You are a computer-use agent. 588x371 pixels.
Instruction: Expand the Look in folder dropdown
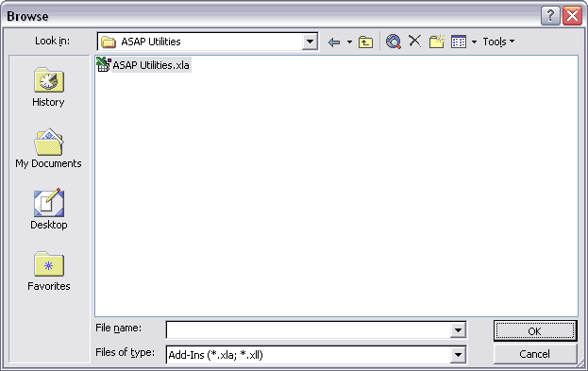pyautogui.click(x=311, y=42)
